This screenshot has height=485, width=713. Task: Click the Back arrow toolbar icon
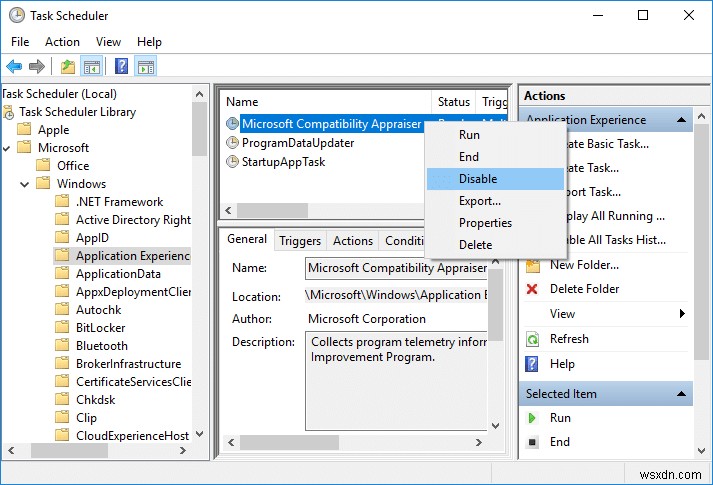(x=14, y=67)
